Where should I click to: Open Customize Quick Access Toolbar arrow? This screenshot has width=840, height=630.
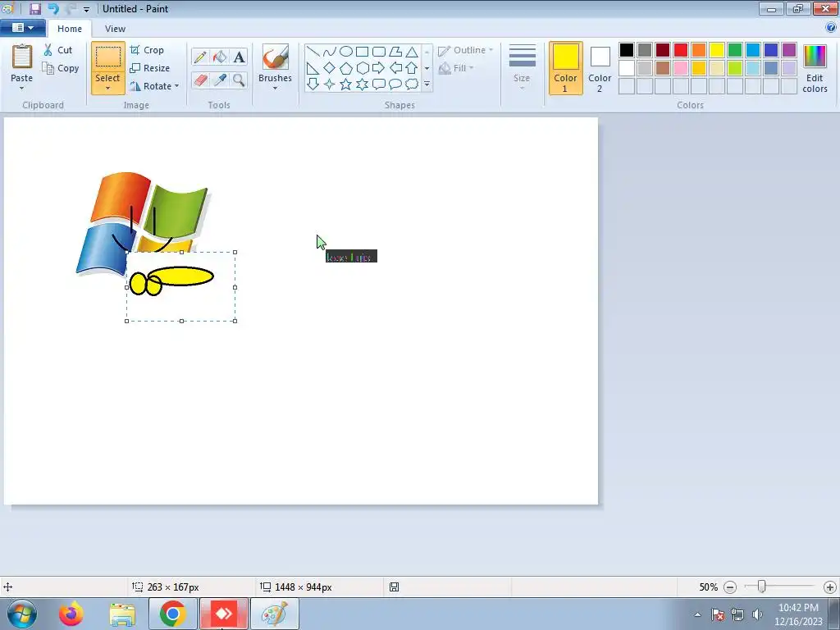click(x=86, y=9)
